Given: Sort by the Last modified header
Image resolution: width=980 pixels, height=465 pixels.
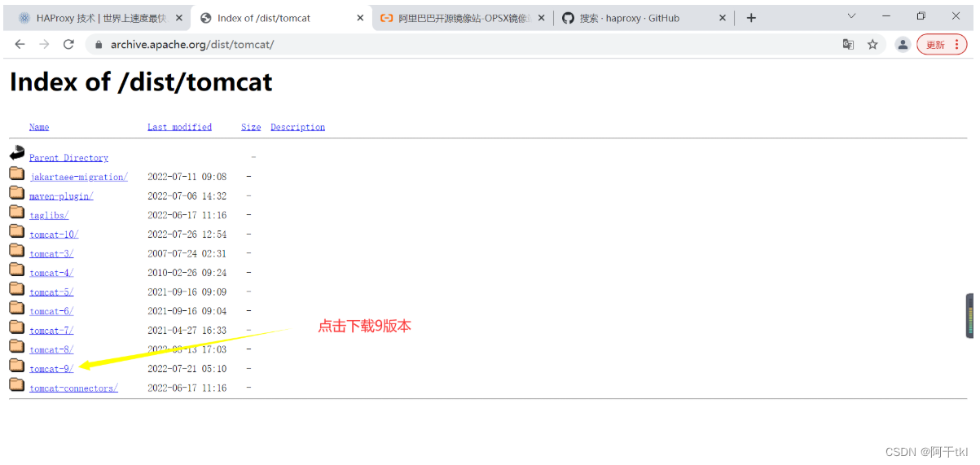Looking at the screenshot, I should click(179, 127).
